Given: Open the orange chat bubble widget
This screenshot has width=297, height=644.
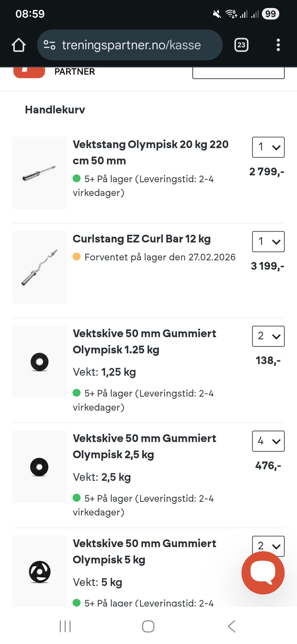Looking at the screenshot, I should pos(263,572).
